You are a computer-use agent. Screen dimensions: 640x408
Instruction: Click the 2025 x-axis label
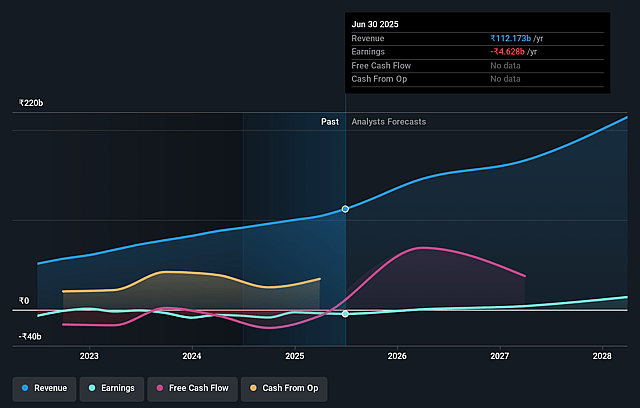295,356
